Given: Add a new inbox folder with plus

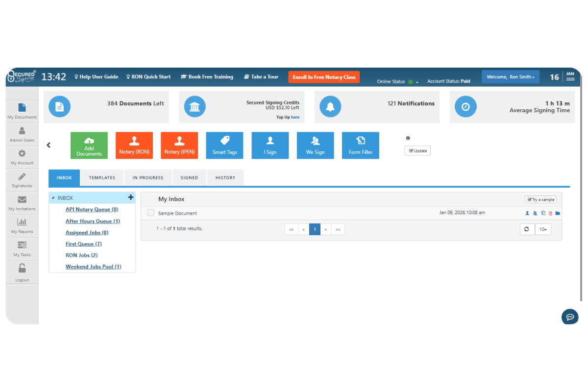Looking at the screenshot, I should coord(131,197).
